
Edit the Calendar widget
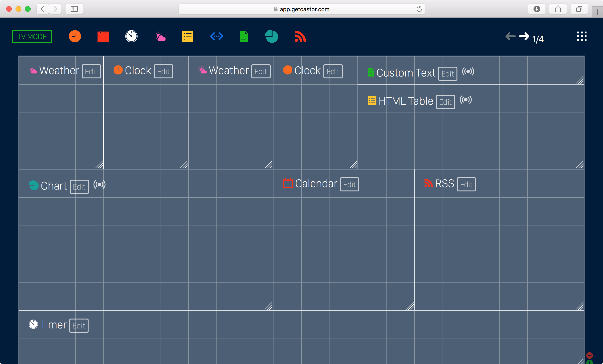tap(349, 184)
